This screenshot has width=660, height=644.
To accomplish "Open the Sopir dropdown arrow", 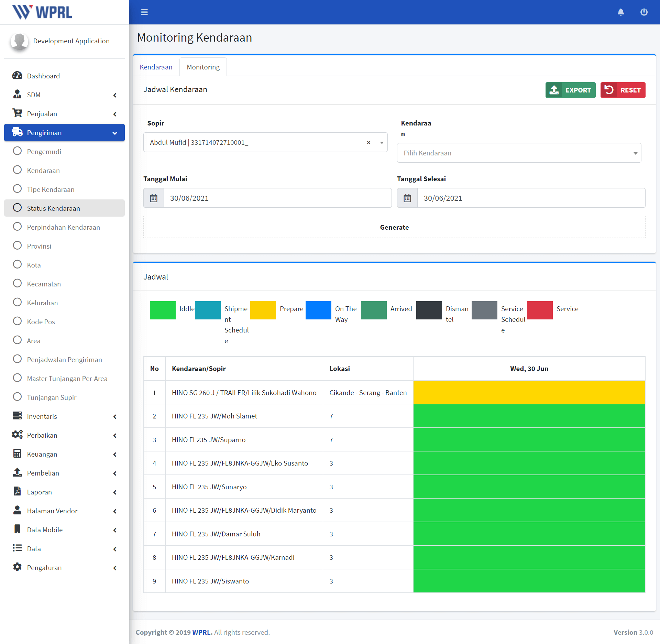I will point(382,143).
